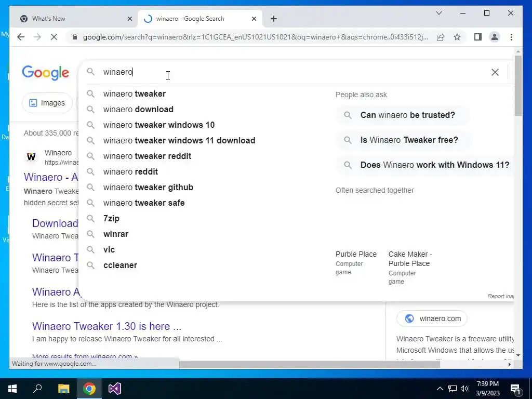Click the address bar URL
This screenshot has height=399, width=532.
point(256,37)
